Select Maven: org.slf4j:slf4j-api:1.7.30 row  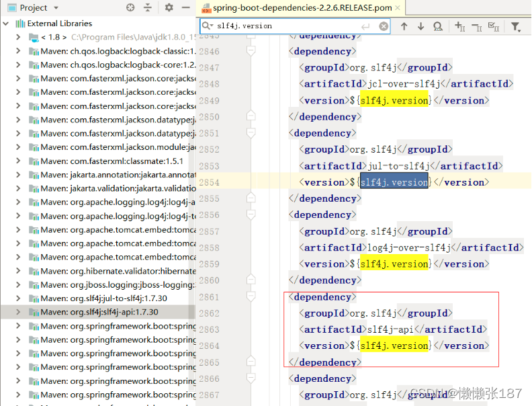(98, 312)
